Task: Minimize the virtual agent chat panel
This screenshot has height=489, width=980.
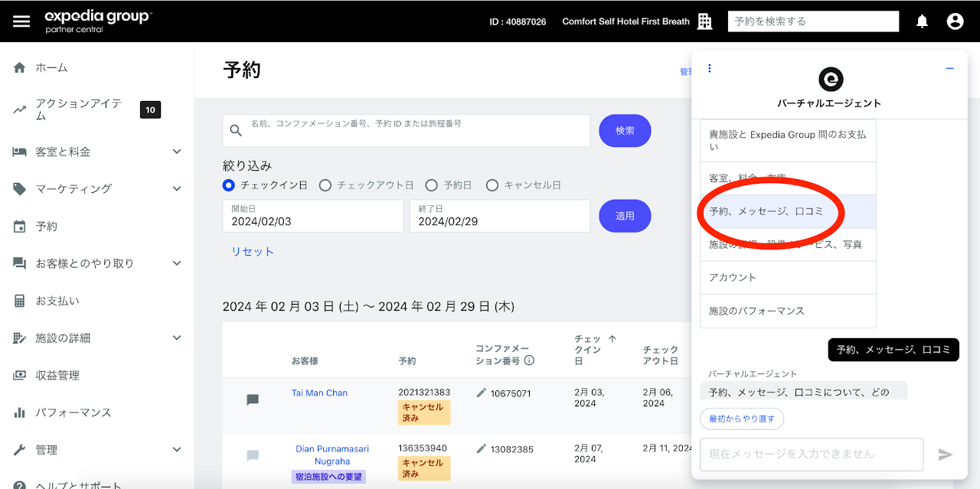Action: click(x=949, y=68)
